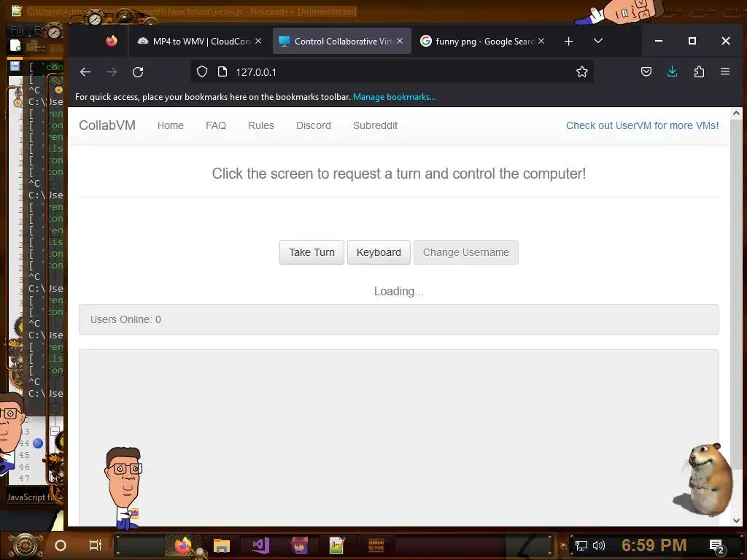The height and width of the screenshot is (560, 747).
Task: Open the tracking protection shield icon
Action: (202, 72)
